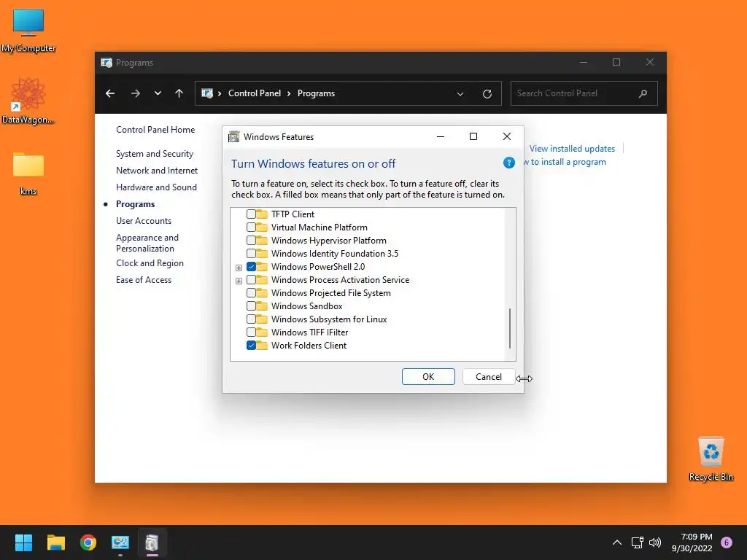Image resolution: width=747 pixels, height=560 pixels.
Task: Click the Programs window title icon
Action: click(107, 63)
